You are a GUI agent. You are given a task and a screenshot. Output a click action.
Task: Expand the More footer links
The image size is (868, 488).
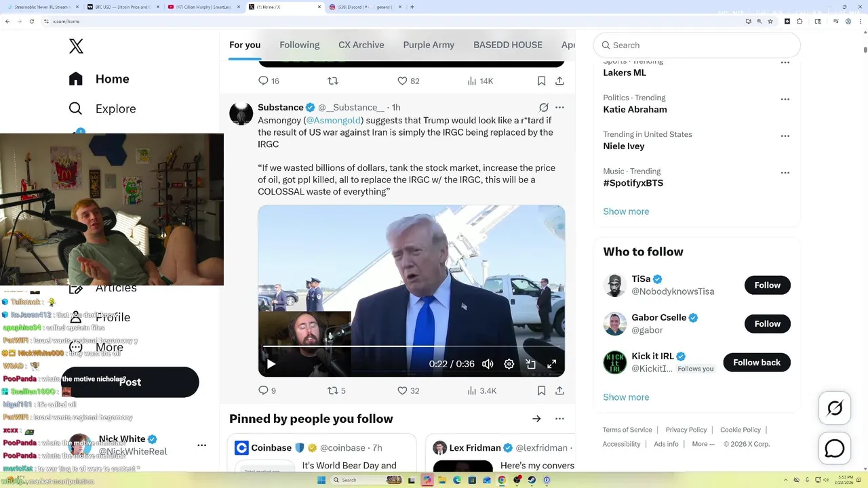tap(704, 444)
